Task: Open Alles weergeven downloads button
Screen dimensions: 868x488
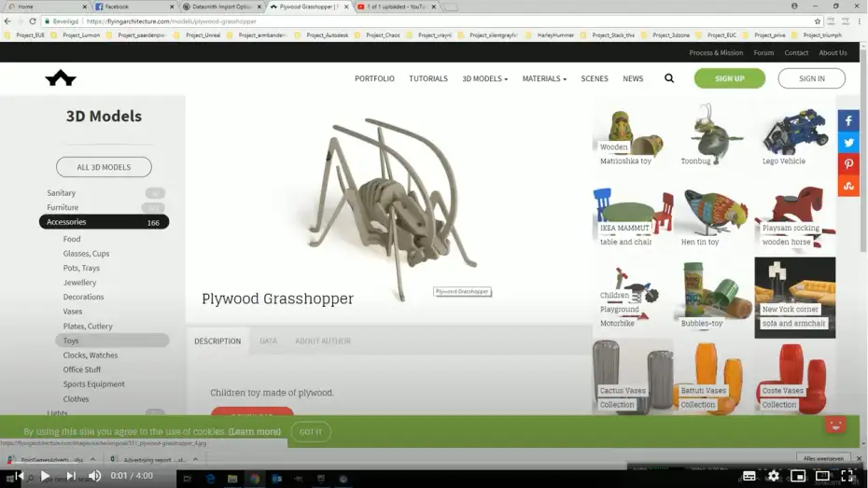Action: coord(823,459)
